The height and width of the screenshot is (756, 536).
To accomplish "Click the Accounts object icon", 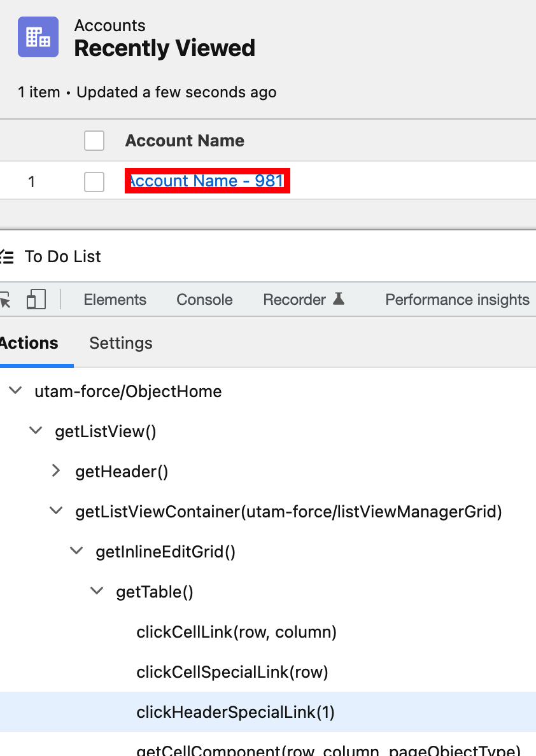I will pos(38,37).
